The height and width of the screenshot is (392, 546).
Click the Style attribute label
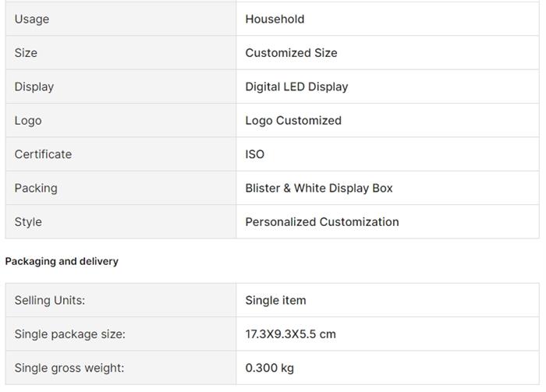[28, 222]
